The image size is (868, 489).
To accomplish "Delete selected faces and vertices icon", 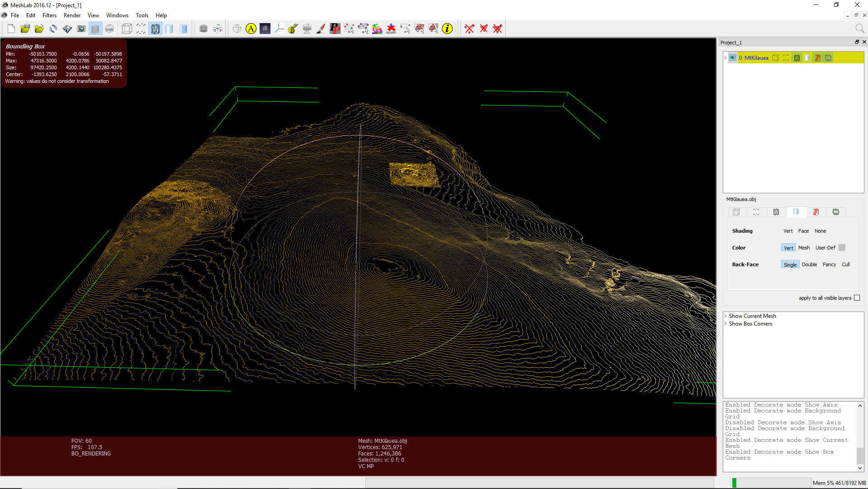I will click(498, 29).
